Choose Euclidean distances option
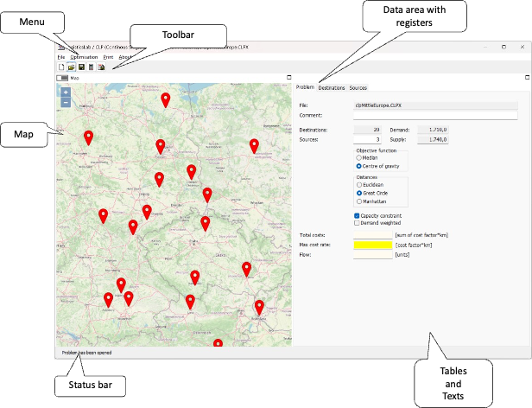The image size is (532, 408). pyautogui.click(x=359, y=184)
